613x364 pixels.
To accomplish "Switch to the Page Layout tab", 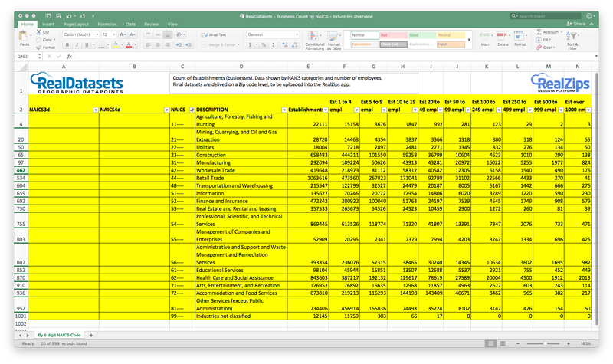I will (x=75, y=24).
